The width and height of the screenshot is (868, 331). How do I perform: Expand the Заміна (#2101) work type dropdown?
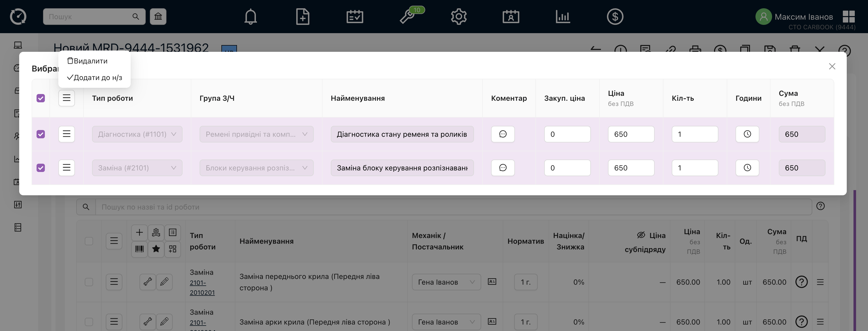point(137,168)
